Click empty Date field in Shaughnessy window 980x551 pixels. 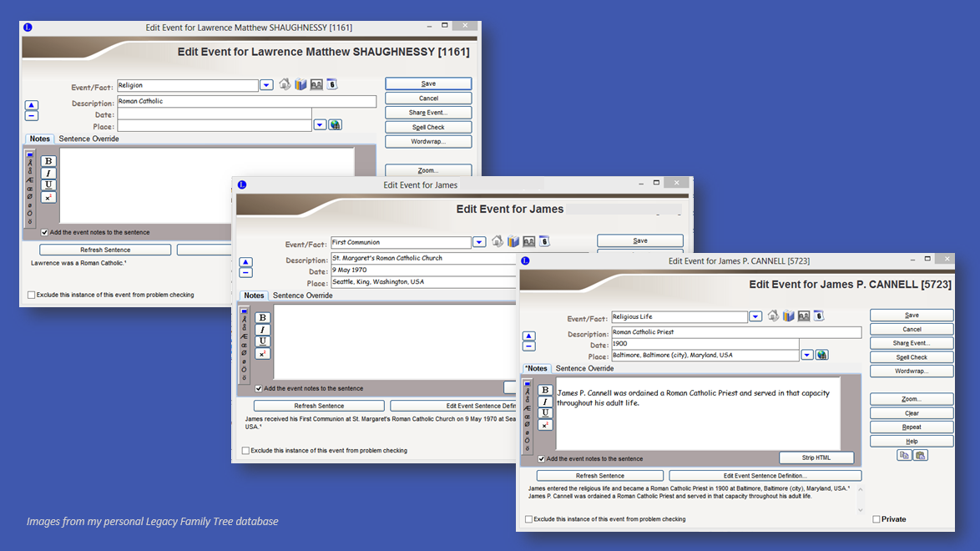click(x=215, y=114)
